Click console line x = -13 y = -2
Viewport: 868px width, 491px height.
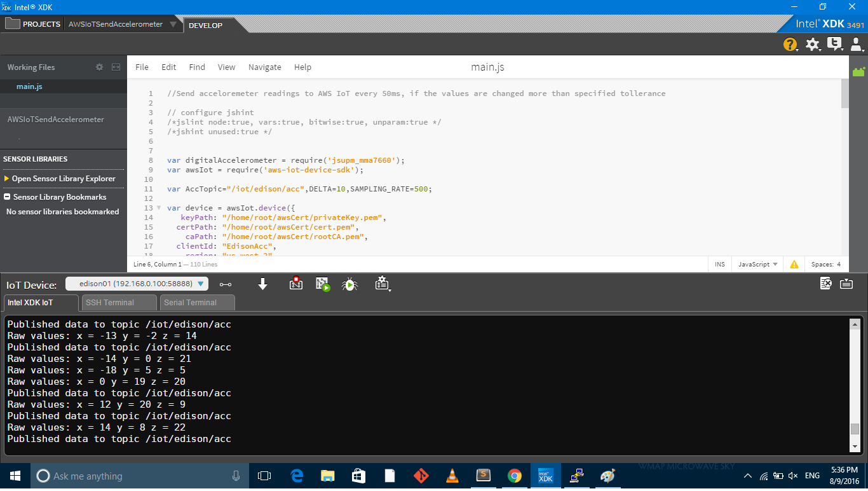tap(102, 336)
